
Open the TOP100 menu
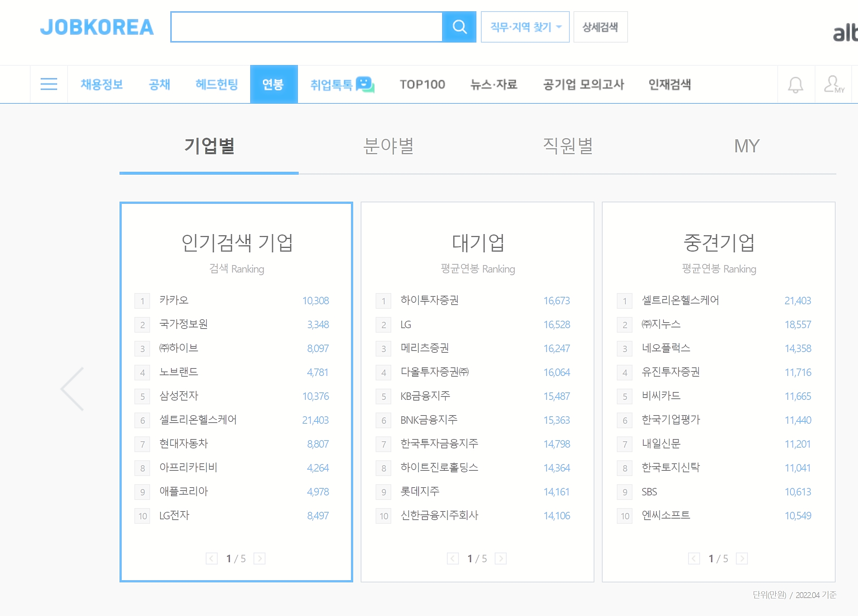422,84
